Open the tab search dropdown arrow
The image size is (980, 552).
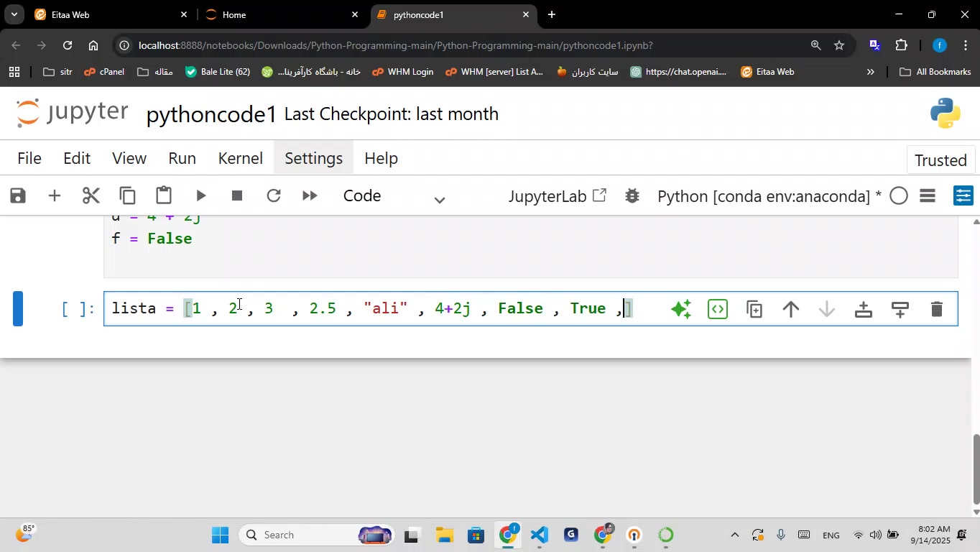tap(14, 14)
